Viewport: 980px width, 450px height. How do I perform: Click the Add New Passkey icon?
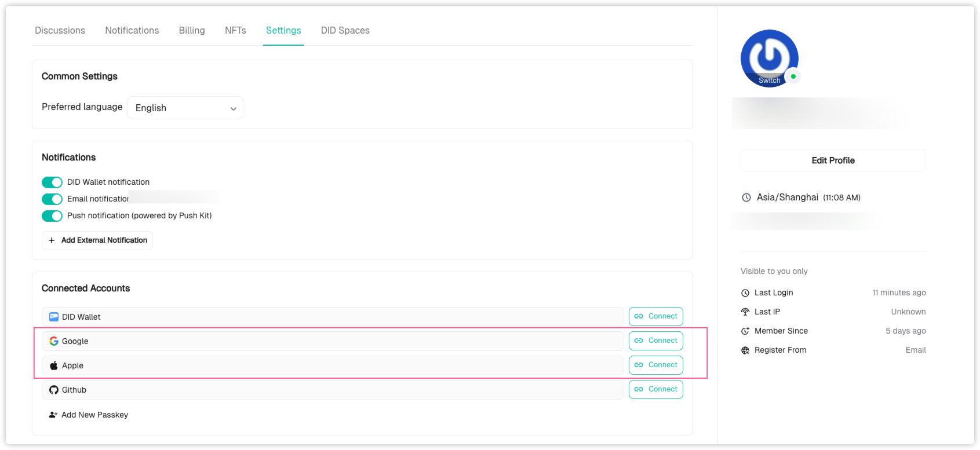[53, 415]
